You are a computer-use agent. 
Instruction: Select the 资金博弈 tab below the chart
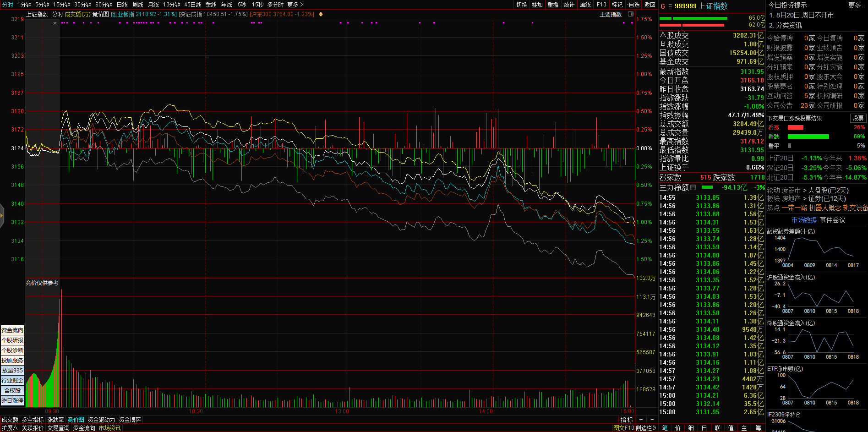130,420
